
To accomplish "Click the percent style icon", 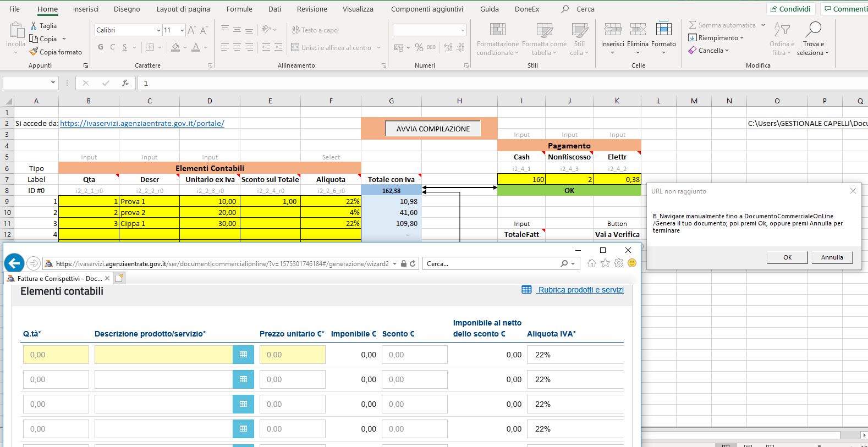I will (x=419, y=47).
